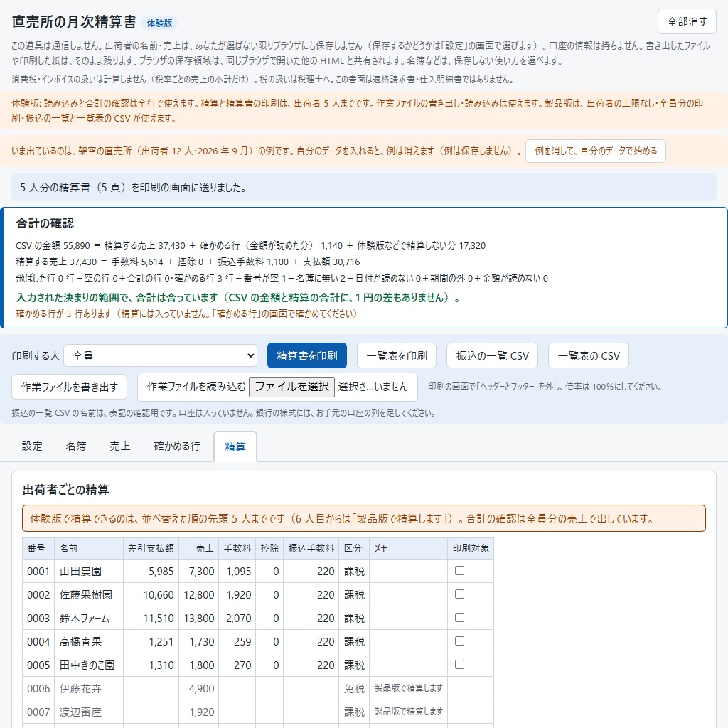The width and height of the screenshot is (728, 728).
Task: Switch to the 名簿 tab
Action: (76, 446)
